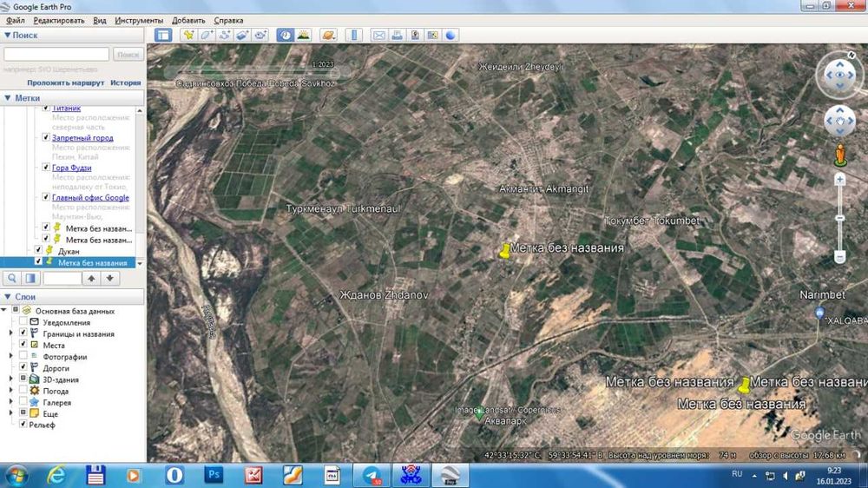This screenshot has height=488, width=868.
Task: Toggle the historical imagery clock button
Action: click(x=285, y=35)
